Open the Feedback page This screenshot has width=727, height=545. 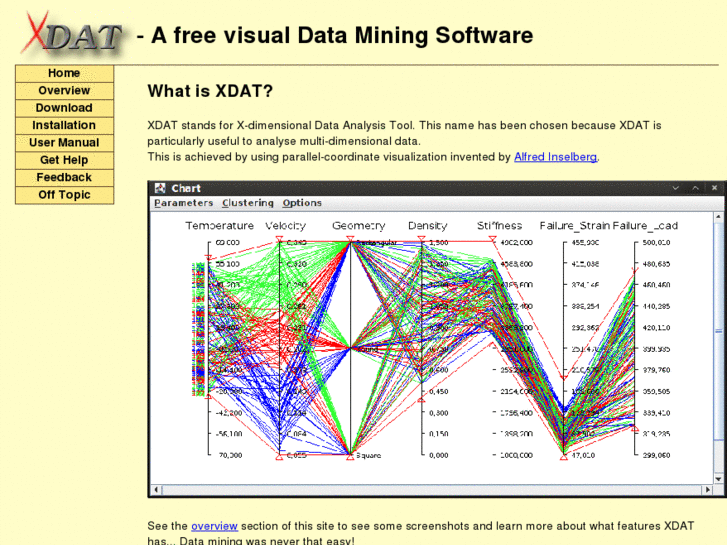pyautogui.click(x=64, y=177)
